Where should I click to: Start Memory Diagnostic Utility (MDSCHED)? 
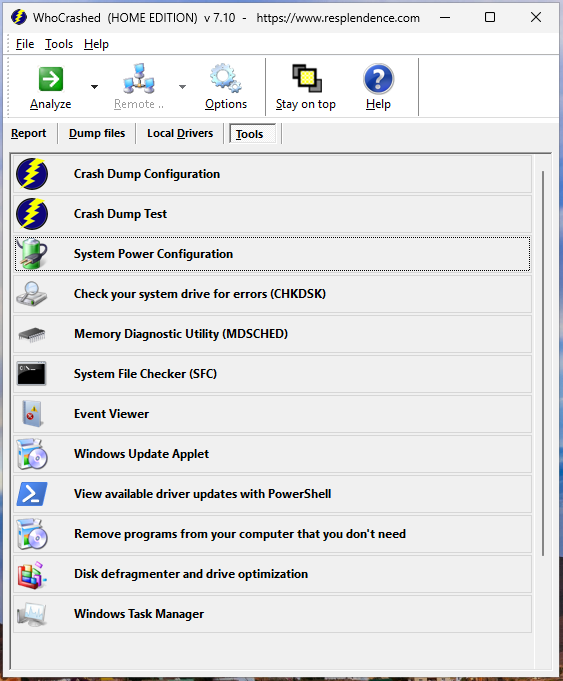click(181, 334)
